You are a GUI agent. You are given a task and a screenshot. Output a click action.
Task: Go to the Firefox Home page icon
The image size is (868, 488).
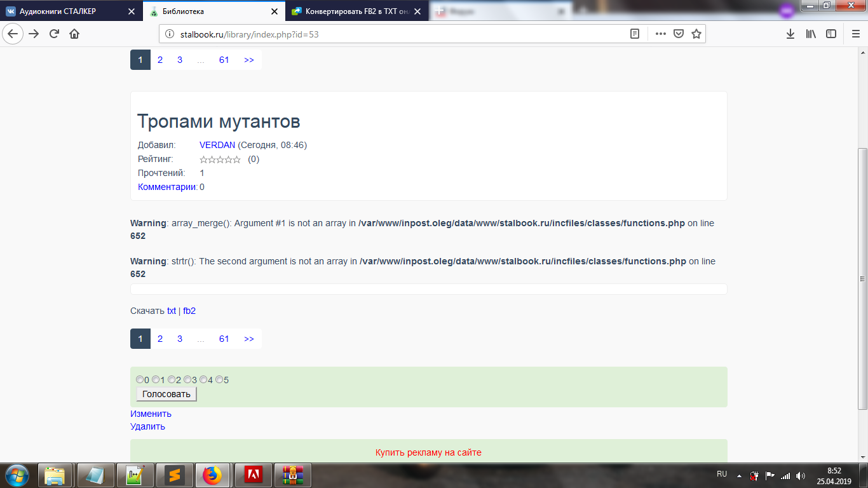74,34
